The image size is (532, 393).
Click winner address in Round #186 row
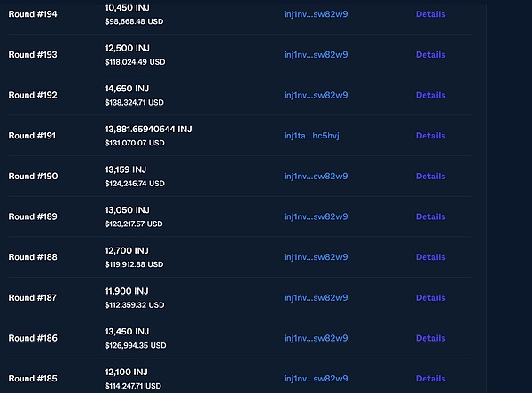[x=316, y=338]
